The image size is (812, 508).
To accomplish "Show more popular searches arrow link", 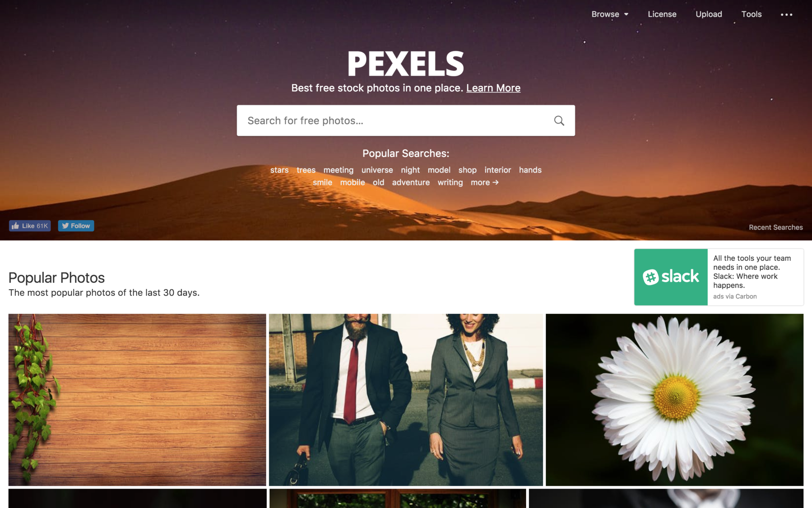I will pos(485,183).
